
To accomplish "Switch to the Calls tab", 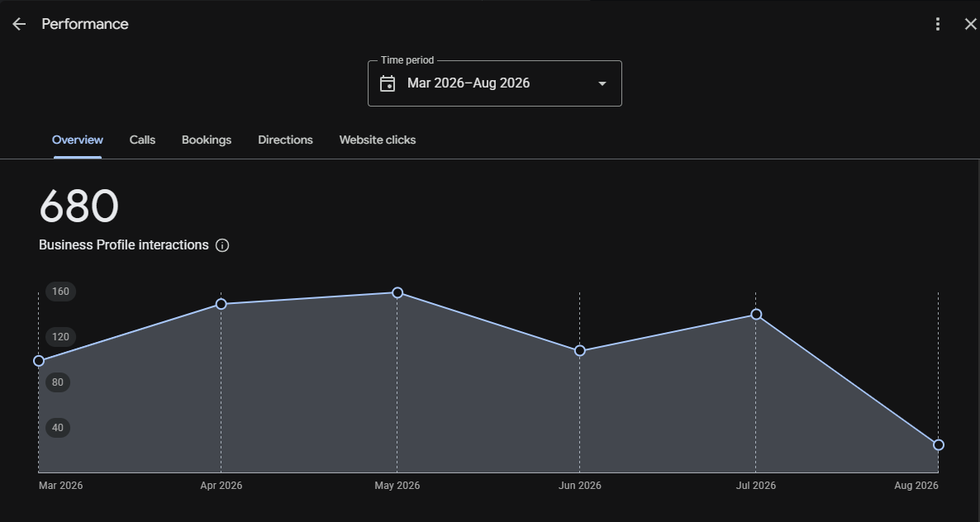I will [142, 140].
